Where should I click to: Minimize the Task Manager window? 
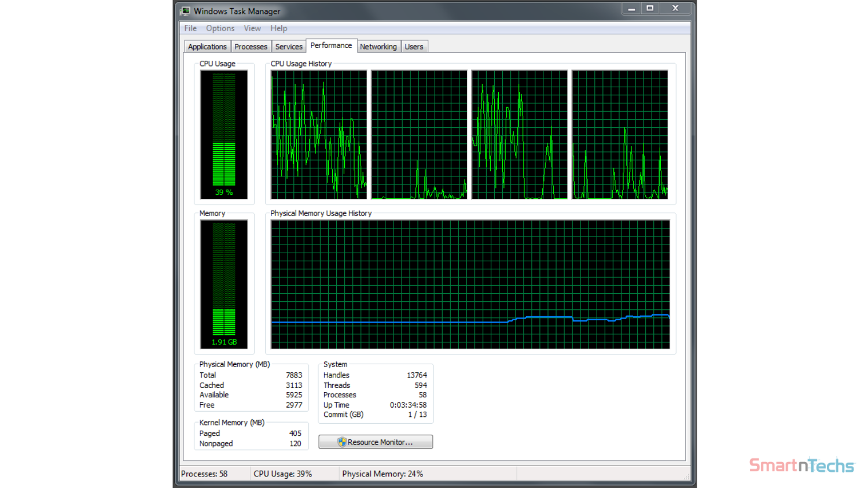pos(631,8)
